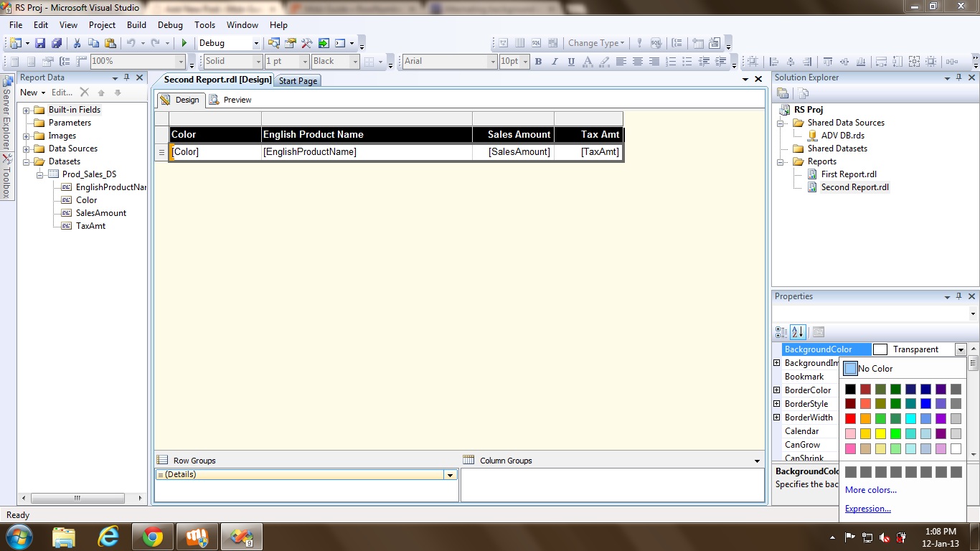Expand the BorderColor property group
Screen dimensions: 980x551
click(x=776, y=390)
